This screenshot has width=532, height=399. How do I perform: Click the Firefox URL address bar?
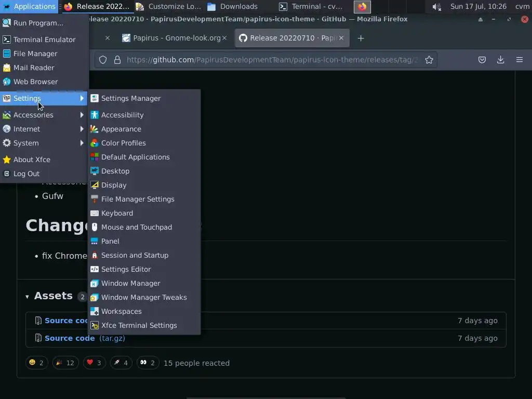pos(265,60)
